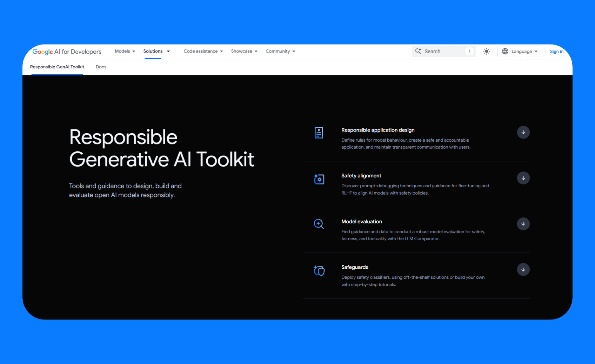Open the Showcase dropdown menu
595x364 pixels.
(x=244, y=51)
